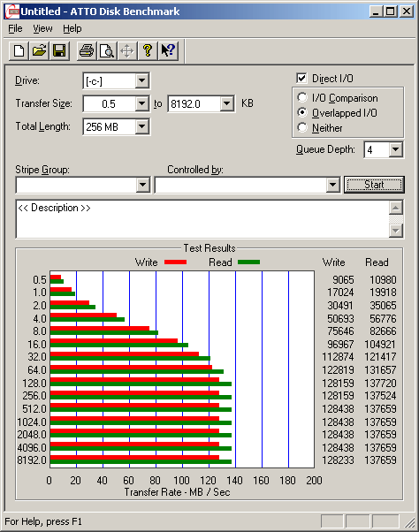The width and height of the screenshot is (419, 532).
Task: Activate context help pointer icon
Action: click(168, 51)
